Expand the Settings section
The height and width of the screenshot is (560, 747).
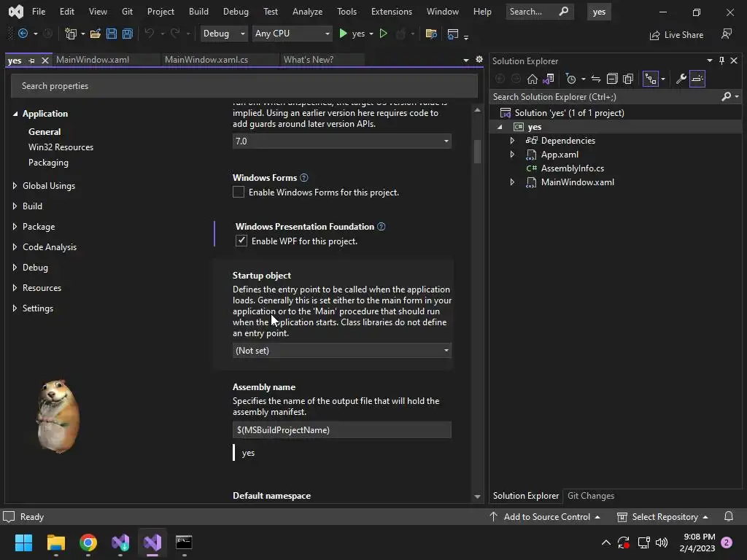(x=15, y=308)
